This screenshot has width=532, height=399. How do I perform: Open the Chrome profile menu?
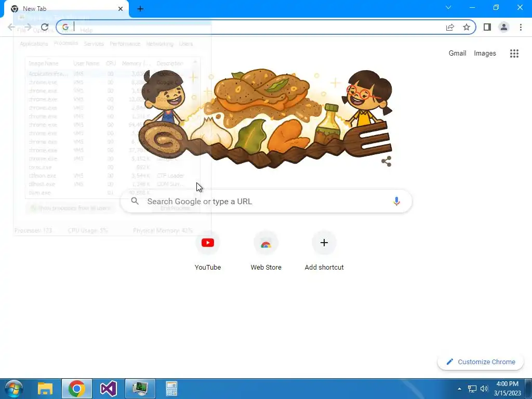(x=504, y=27)
